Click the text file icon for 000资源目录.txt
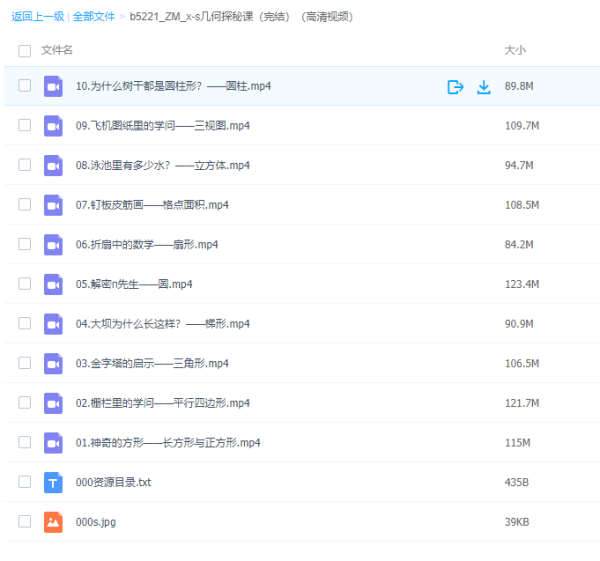Screen dimensions: 600x561 click(53, 482)
